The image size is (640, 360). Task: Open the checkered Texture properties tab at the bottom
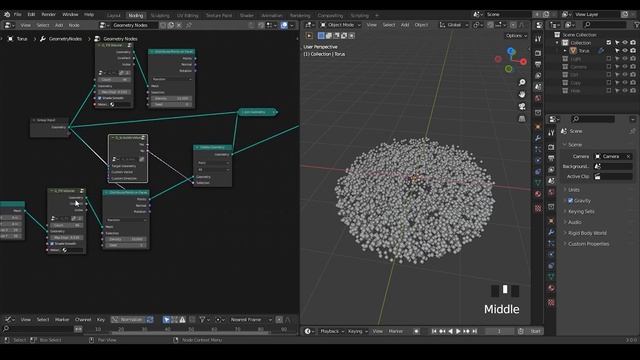click(551, 302)
